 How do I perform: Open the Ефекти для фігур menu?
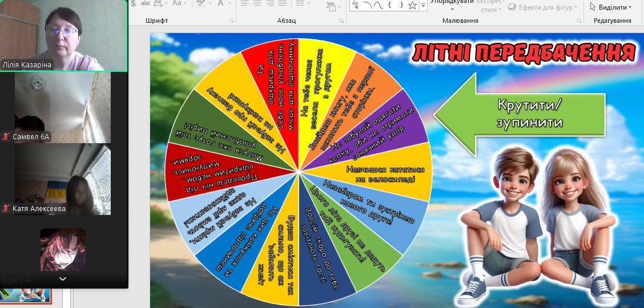(x=543, y=7)
